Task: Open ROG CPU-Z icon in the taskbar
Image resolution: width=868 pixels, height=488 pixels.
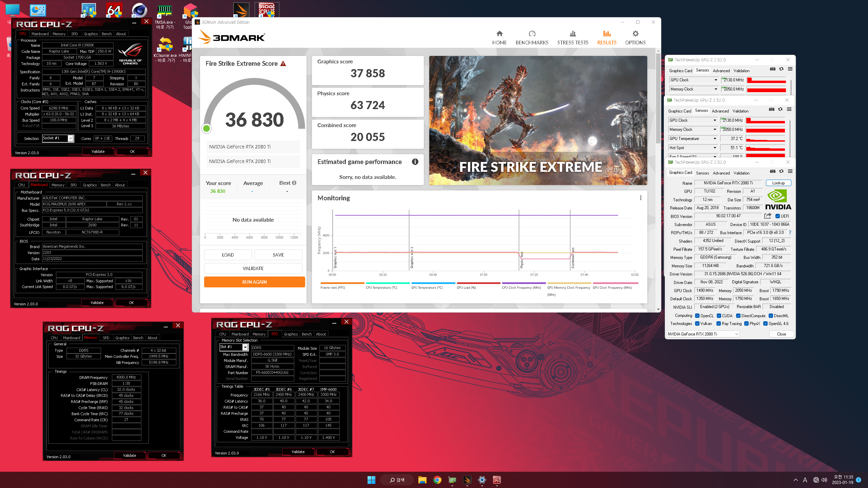Action: [x=497, y=480]
